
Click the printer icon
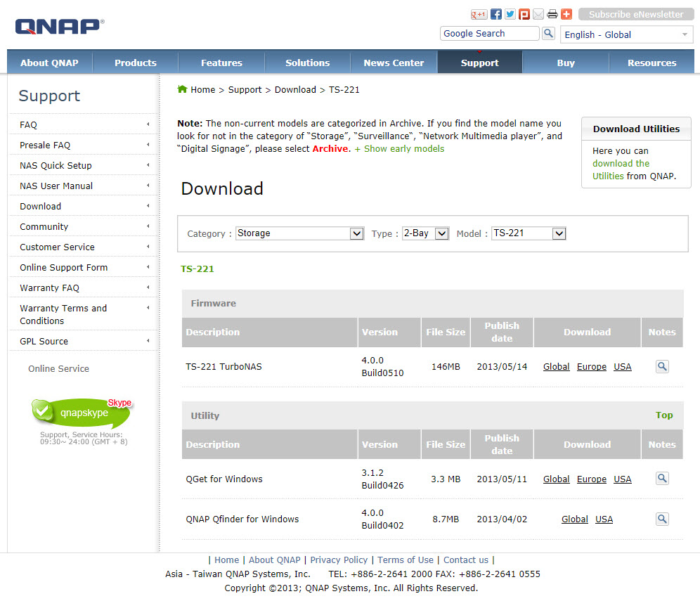tap(552, 14)
